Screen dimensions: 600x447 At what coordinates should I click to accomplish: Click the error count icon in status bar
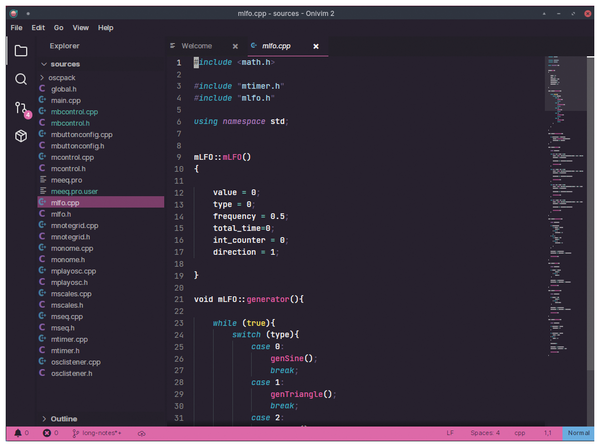(x=47, y=433)
